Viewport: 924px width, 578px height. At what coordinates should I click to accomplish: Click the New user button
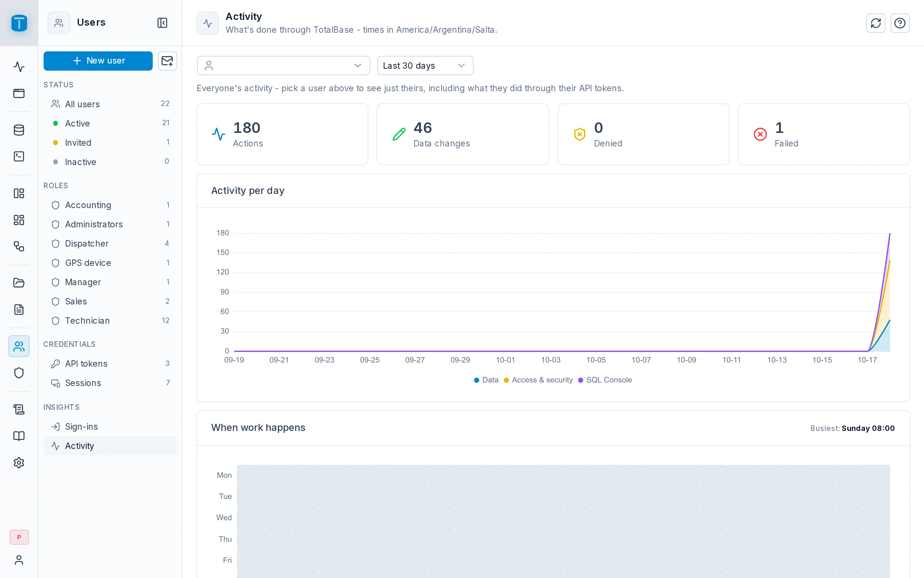point(98,61)
